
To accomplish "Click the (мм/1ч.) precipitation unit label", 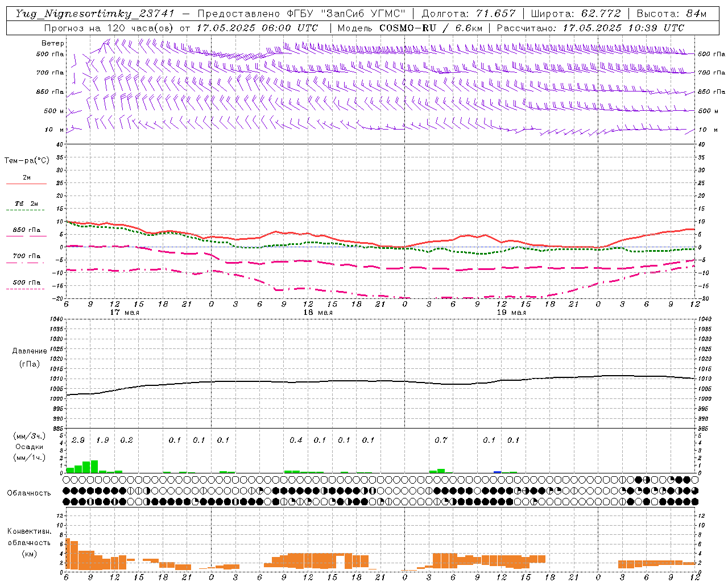I will [x=30, y=458].
